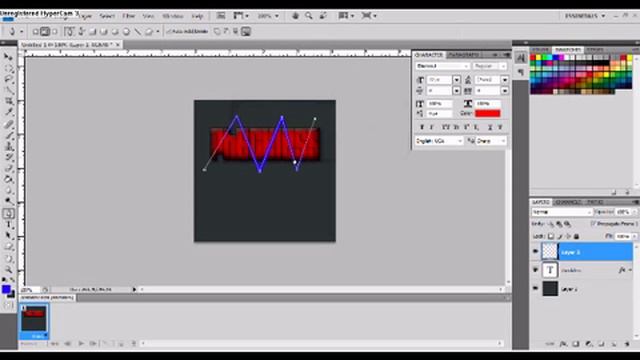Open the font style dropdown
The height and width of the screenshot is (360, 640).
pyautogui.click(x=490, y=66)
